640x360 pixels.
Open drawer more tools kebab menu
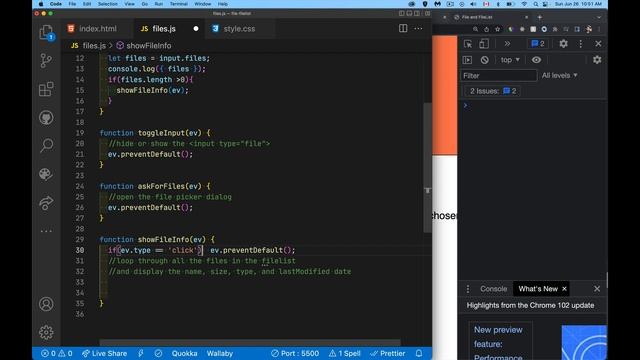468,289
